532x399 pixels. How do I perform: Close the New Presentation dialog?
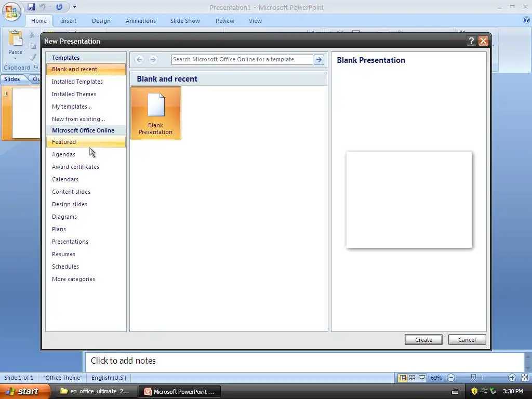pyautogui.click(x=483, y=41)
